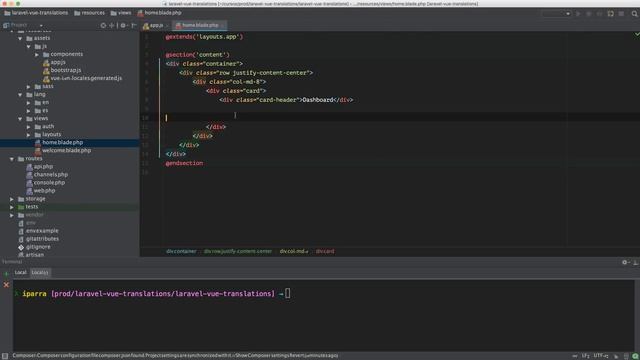The height and width of the screenshot is (360, 640).
Task: Click the locate/scroll-from-source target icon
Action: (x=103, y=25)
